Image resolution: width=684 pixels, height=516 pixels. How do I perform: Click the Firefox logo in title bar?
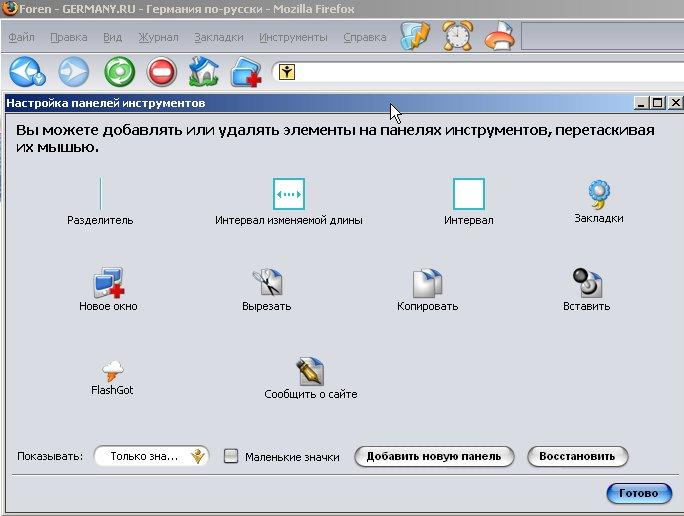[x=9, y=8]
